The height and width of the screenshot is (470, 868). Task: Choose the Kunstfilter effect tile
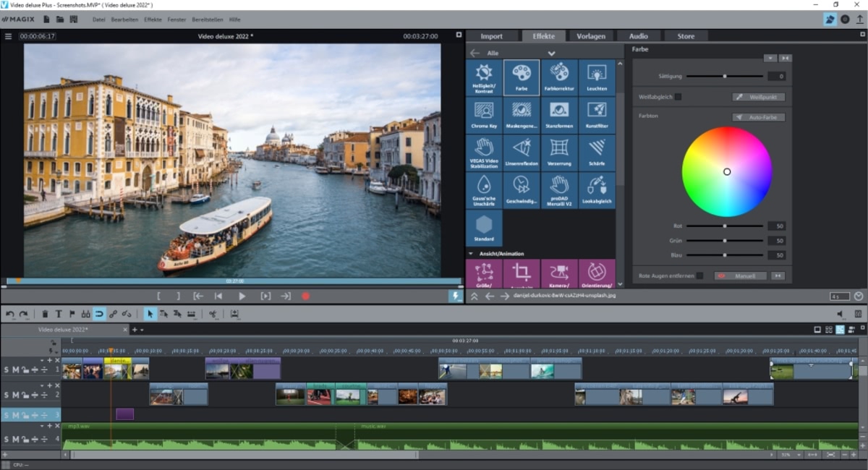597,116
